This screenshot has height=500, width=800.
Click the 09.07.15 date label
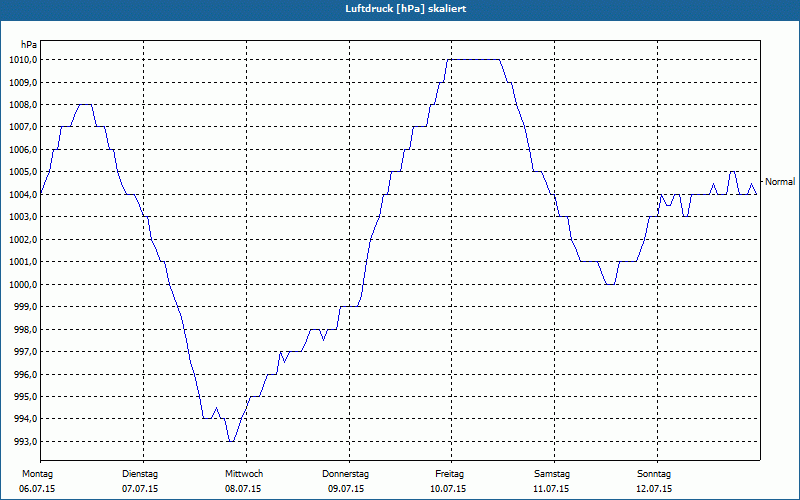(x=346, y=489)
